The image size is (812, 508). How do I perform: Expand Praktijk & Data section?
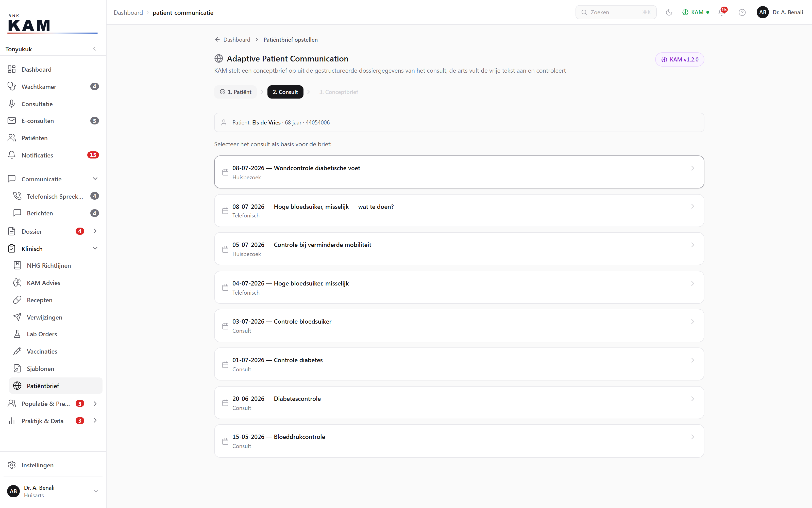(53, 421)
